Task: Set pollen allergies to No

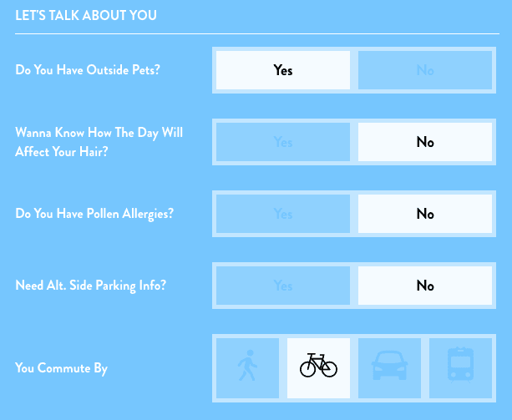Action: (x=425, y=214)
